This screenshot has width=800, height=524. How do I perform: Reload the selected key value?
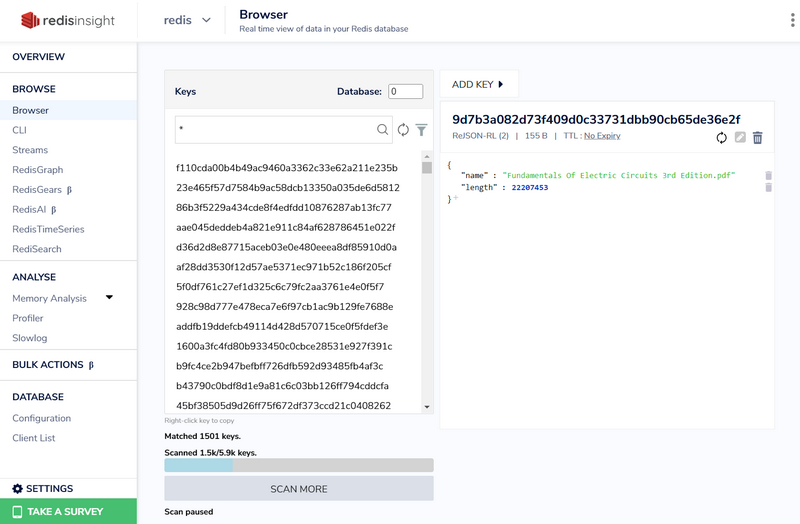(721, 137)
